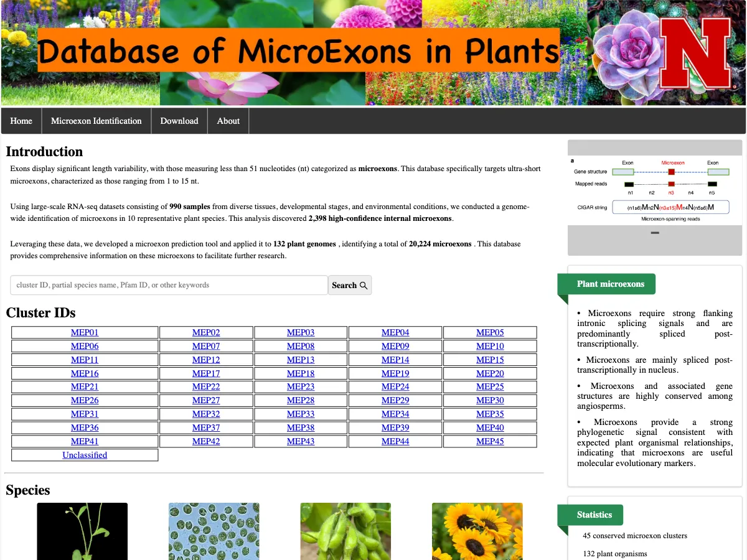
Task: Choose MEP29 from the cluster table
Action: tap(395, 400)
